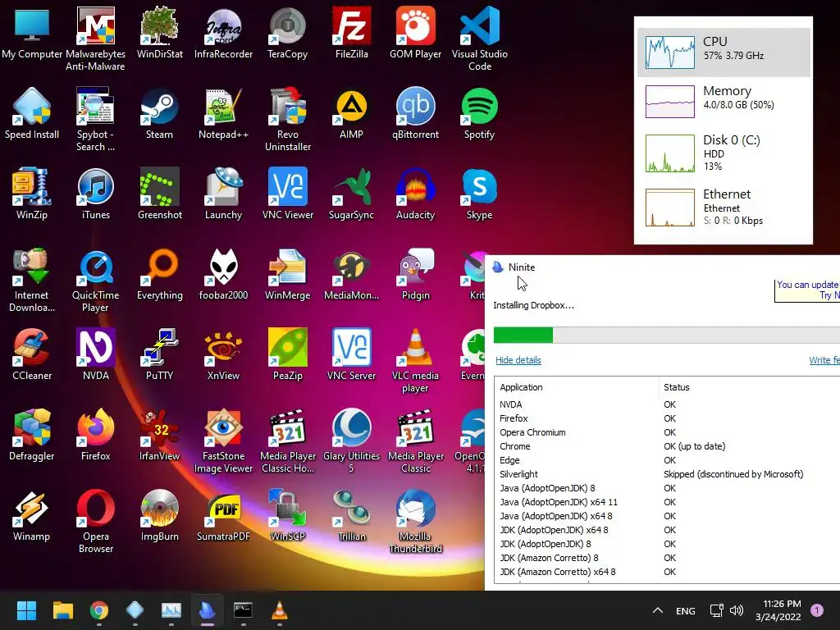Select the Glary Utilities 5 desktop icon
Screen dimensions: 840x630
tap(351, 440)
